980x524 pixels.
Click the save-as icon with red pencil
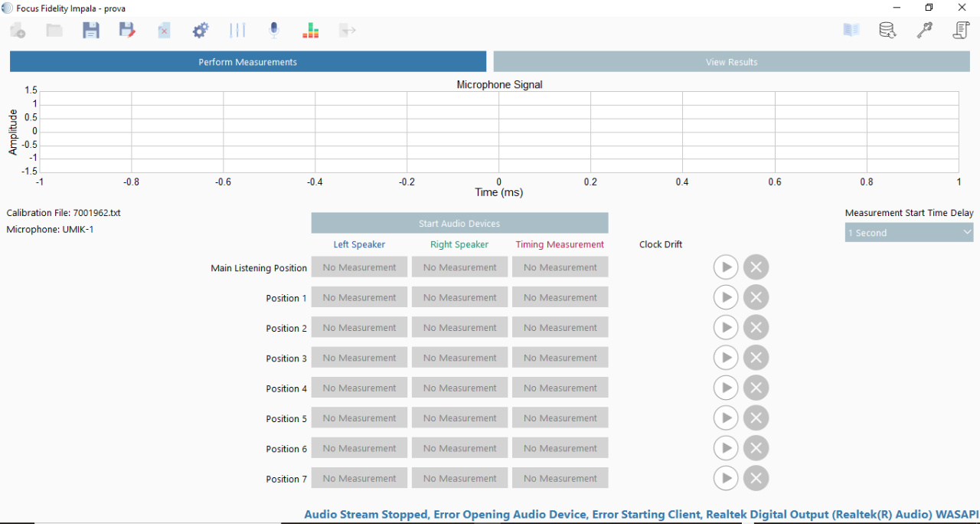pos(127,31)
